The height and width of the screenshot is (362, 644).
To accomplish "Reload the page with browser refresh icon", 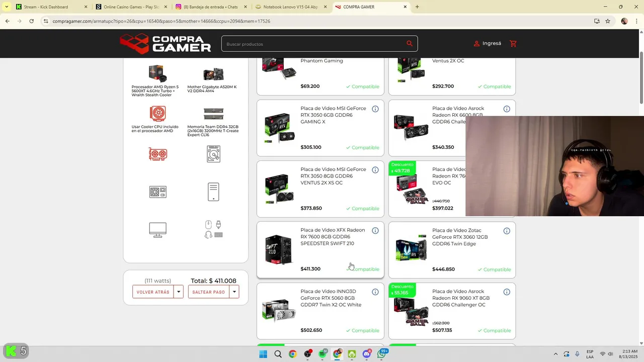I will tap(31, 21).
